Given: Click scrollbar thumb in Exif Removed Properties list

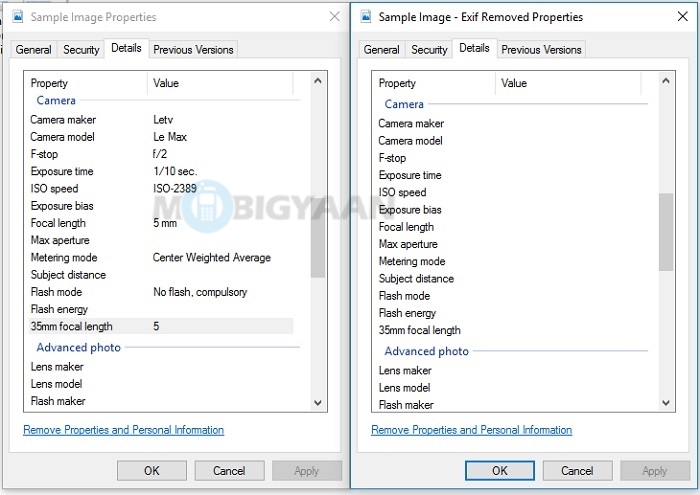Looking at the screenshot, I should click(666, 232).
